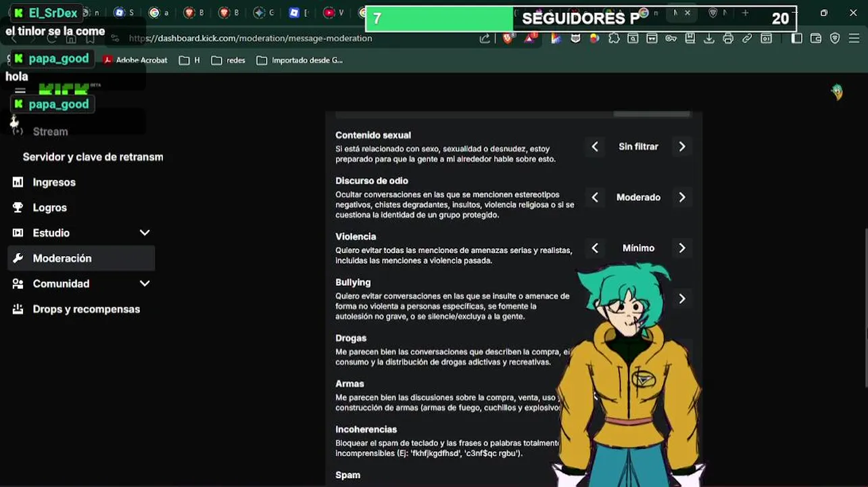Click the Moderación wrench icon
This screenshot has width=868, height=487.
(18, 258)
